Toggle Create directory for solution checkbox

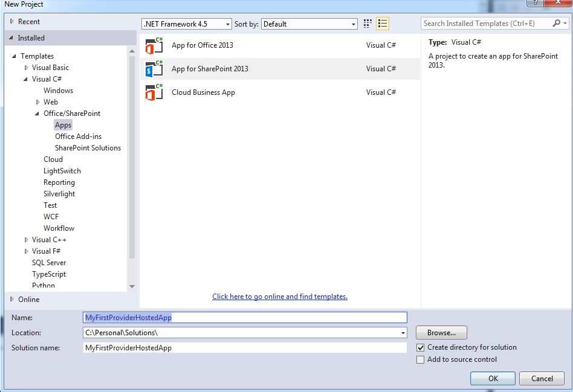click(x=420, y=347)
